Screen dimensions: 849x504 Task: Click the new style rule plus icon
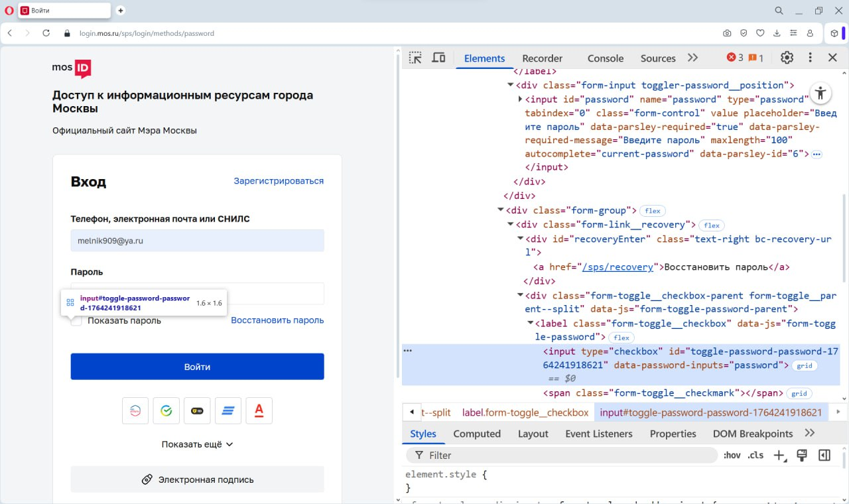[779, 455]
